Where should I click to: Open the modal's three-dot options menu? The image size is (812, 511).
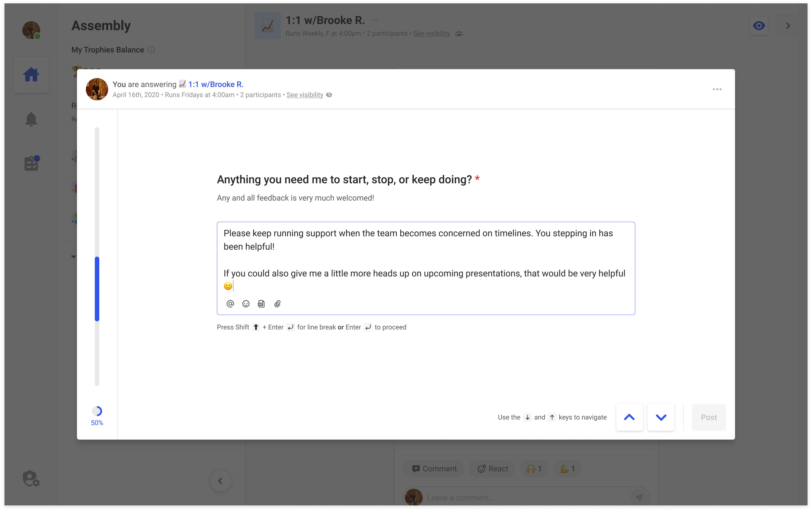717,89
